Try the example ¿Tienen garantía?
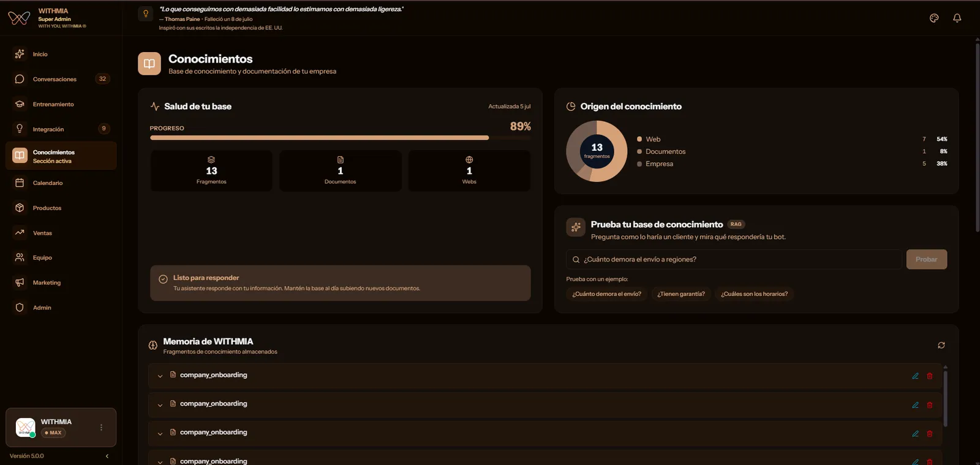Image resolution: width=980 pixels, height=465 pixels. (x=681, y=294)
